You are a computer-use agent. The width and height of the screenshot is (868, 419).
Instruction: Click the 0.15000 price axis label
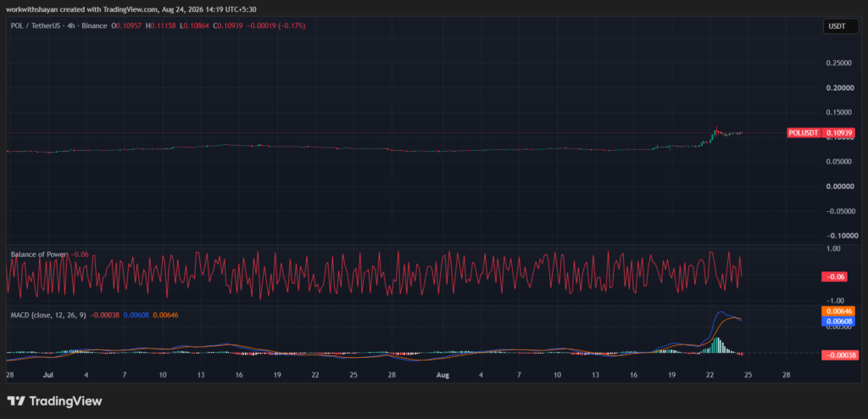click(838, 113)
